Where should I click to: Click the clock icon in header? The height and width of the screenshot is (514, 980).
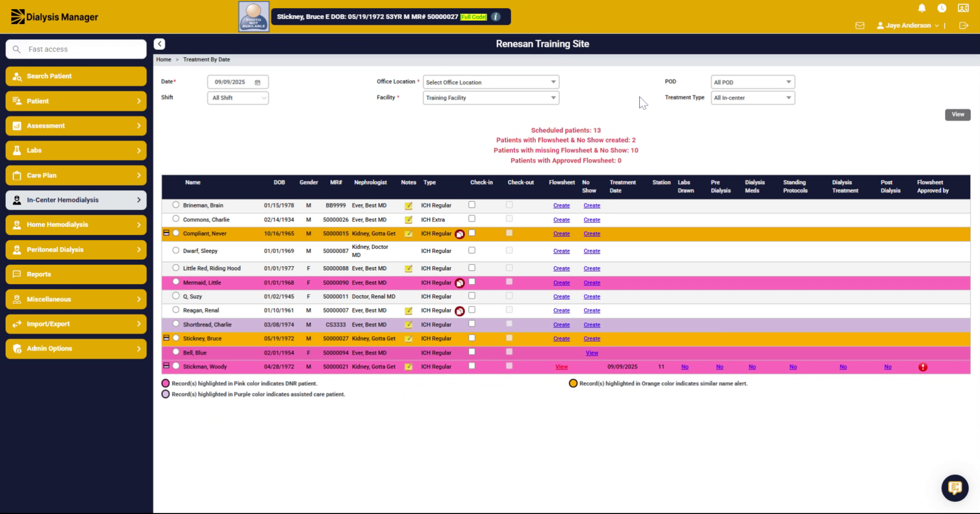[942, 8]
